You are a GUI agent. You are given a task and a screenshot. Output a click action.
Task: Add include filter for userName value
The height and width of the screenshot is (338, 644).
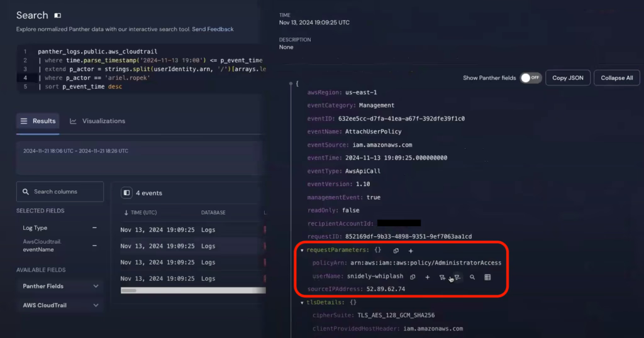point(442,277)
